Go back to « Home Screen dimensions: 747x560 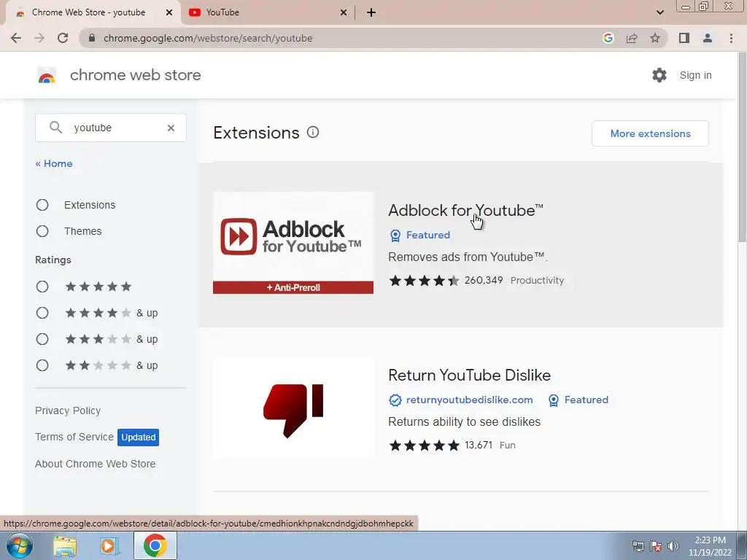[54, 163]
